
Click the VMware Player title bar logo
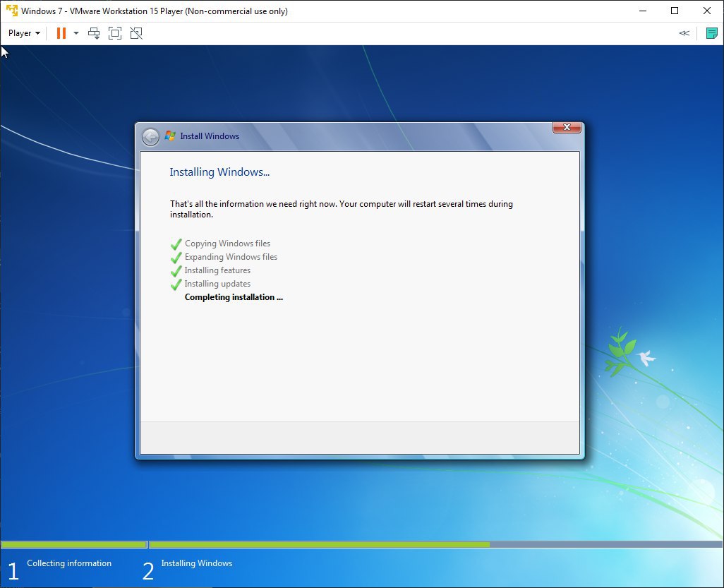[11, 11]
